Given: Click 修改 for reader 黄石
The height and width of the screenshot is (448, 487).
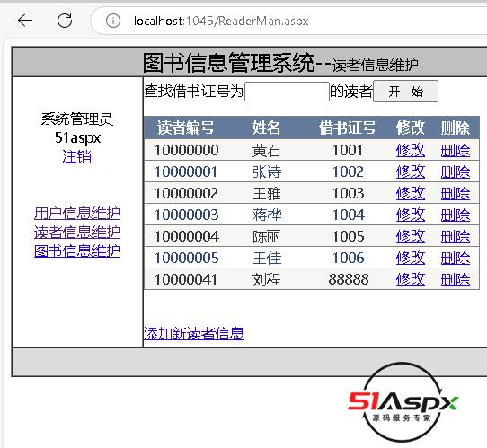Looking at the screenshot, I should [x=411, y=151].
